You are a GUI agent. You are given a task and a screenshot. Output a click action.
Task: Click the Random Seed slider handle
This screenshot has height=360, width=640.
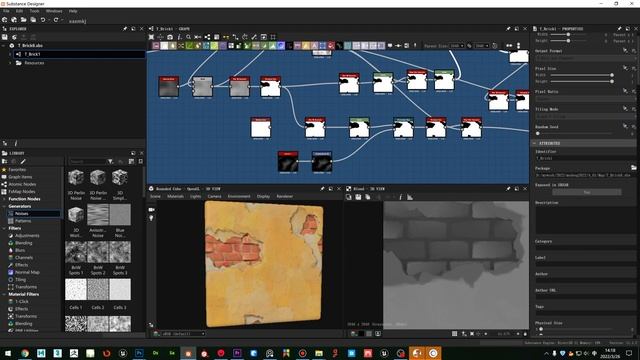tap(538, 133)
